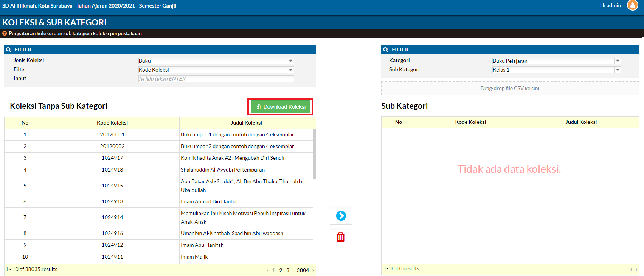Click the right table Judul Koleksi header
Screen dimensions: 644x276
click(581, 122)
